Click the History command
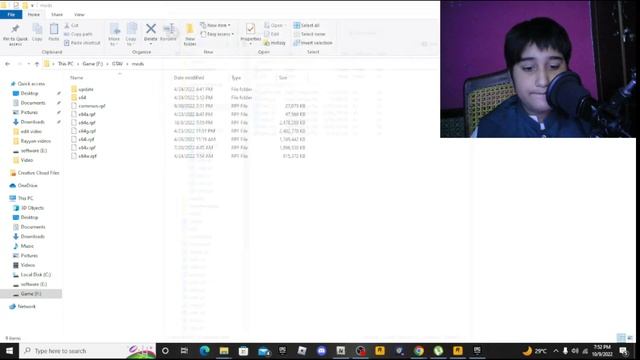Image resolution: width=640 pixels, height=360 pixels. [x=275, y=43]
